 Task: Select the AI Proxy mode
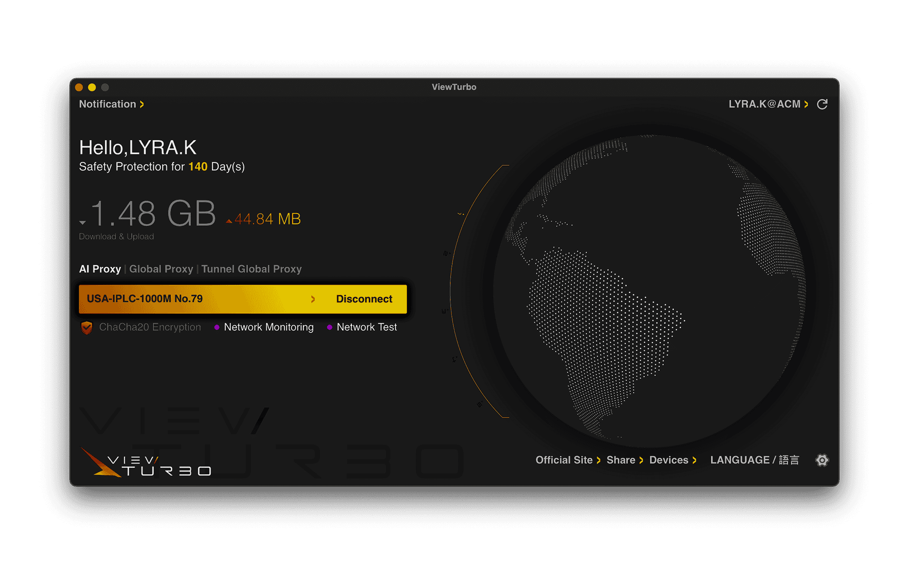[100, 269]
